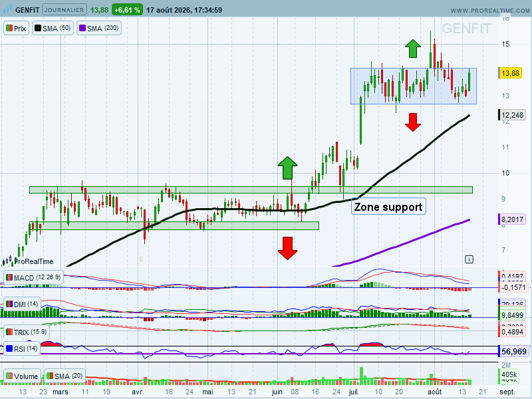Click the blue RSI color swatch
The height and width of the screenshot is (399, 532).
pyautogui.click(x=9, y=348)
